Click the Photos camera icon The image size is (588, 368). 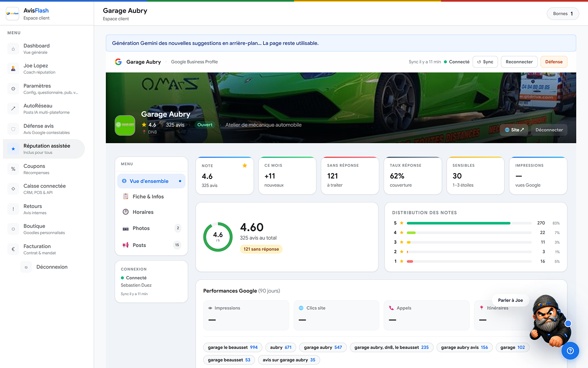[126, 229]
